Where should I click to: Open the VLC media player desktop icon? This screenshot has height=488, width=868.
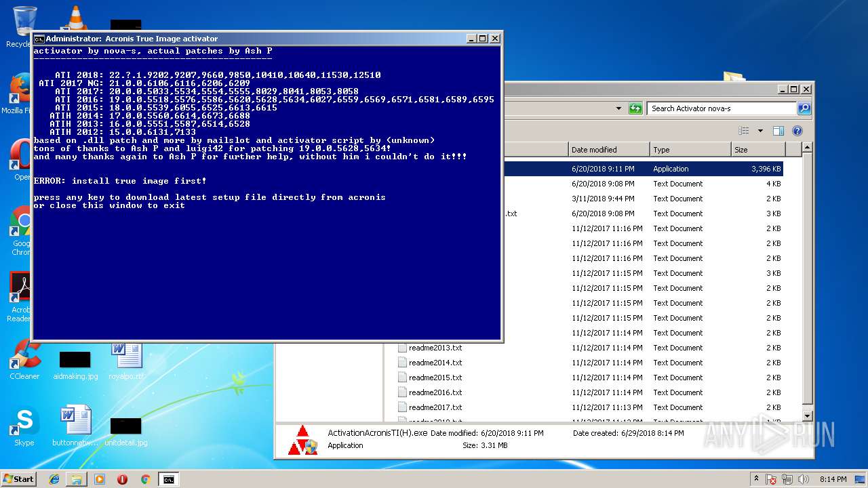pyautogui.click(x=75, y=19)
